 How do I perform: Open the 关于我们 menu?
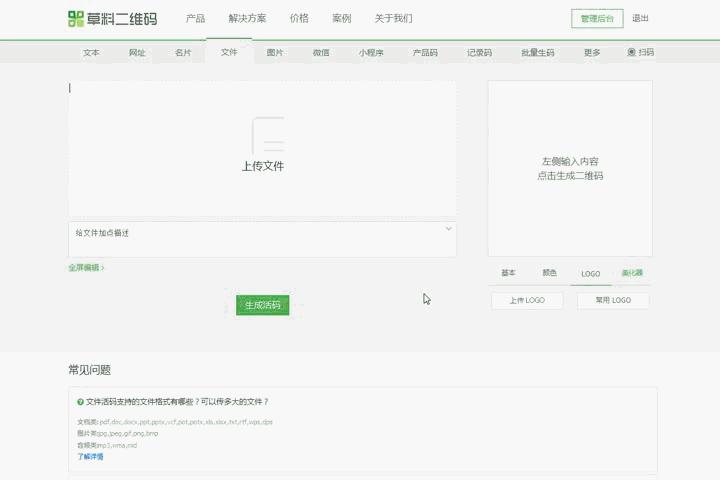394,18
